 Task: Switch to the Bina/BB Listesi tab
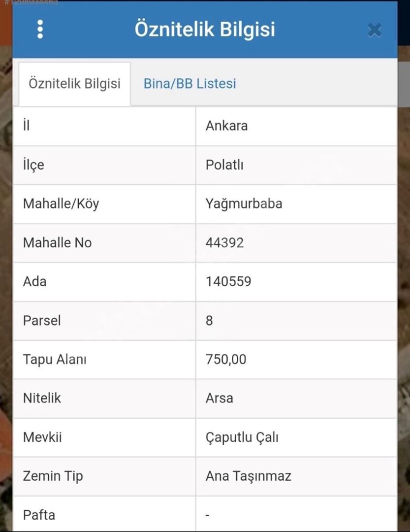tap(189, 83)
